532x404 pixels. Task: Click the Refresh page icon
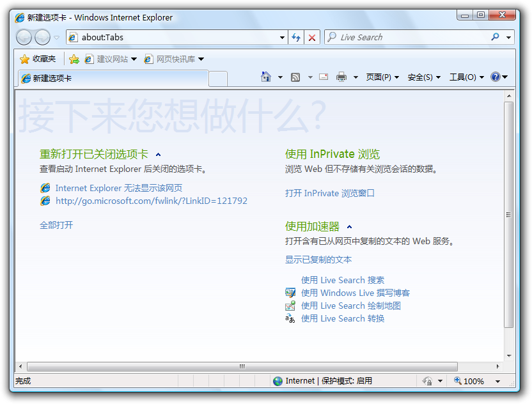pyautogui.click(x=296, y=37)
